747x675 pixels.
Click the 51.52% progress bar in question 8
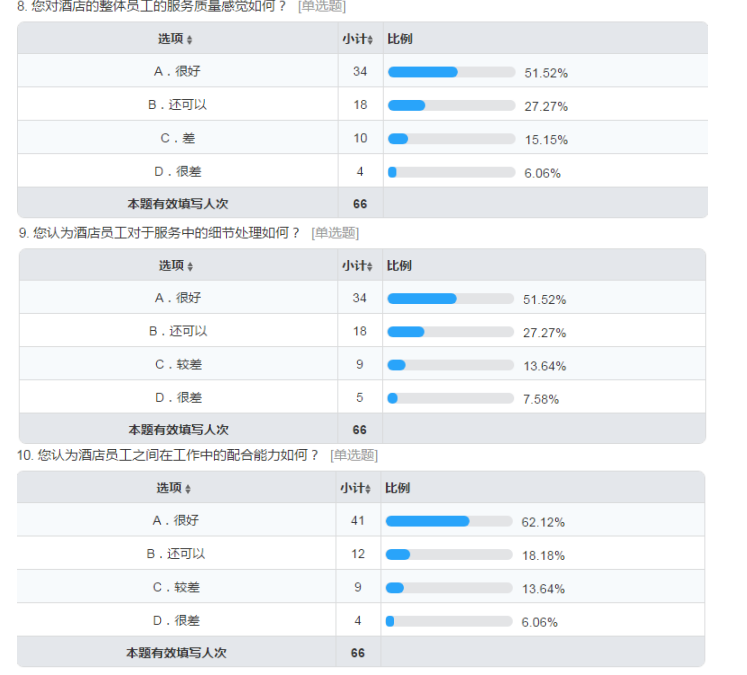click(x=452, y=72)
